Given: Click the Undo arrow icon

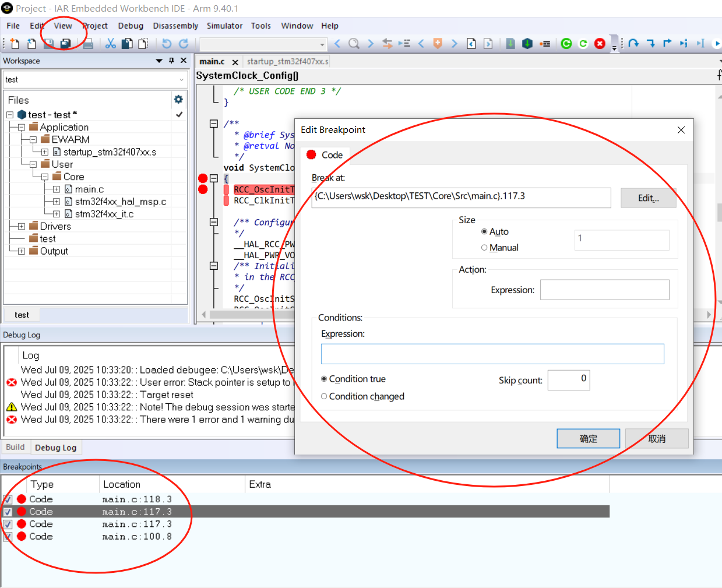Looking at the screenshot, I should point(167,44).
